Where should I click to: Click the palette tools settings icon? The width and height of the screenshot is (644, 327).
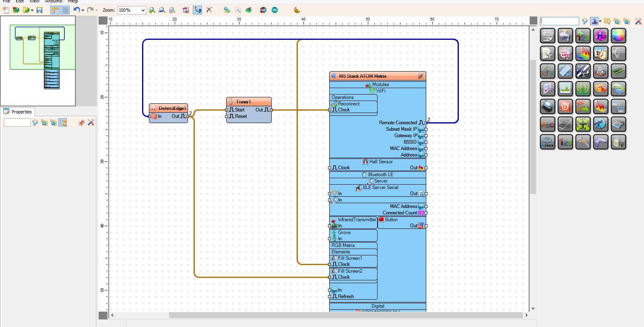pyautogui.click(x=638, y=21)
